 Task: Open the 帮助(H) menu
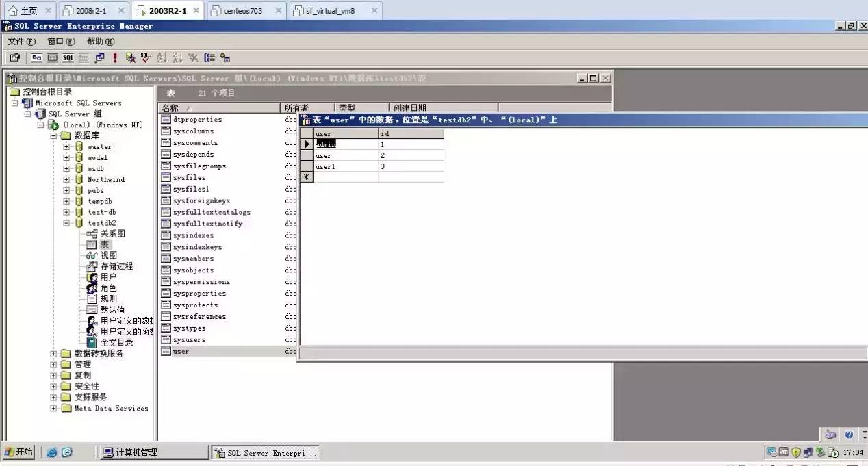101,42
